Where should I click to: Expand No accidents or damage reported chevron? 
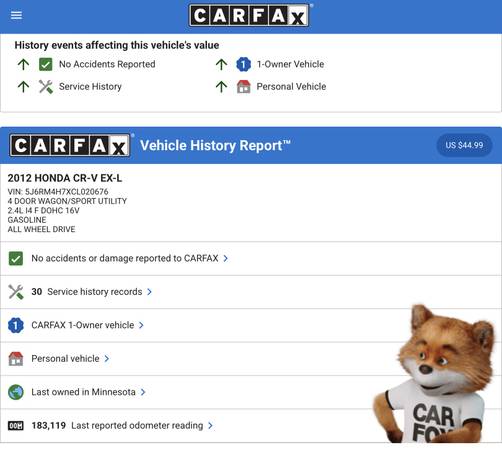tap(226, 258)
